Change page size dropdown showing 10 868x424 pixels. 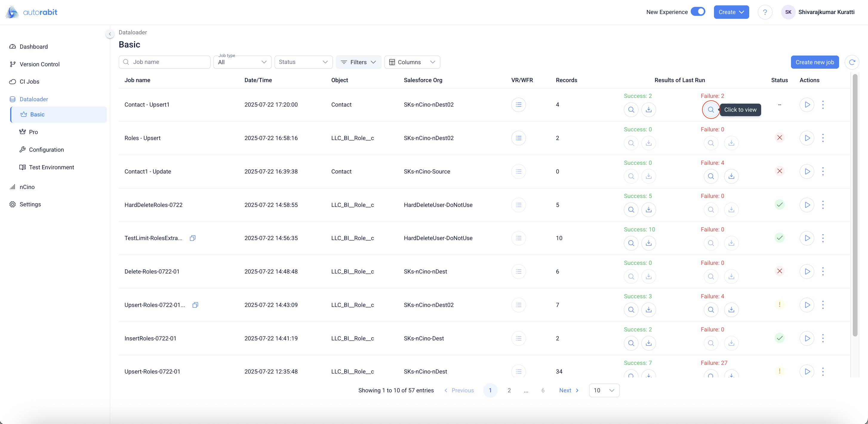tap(604, 390)
